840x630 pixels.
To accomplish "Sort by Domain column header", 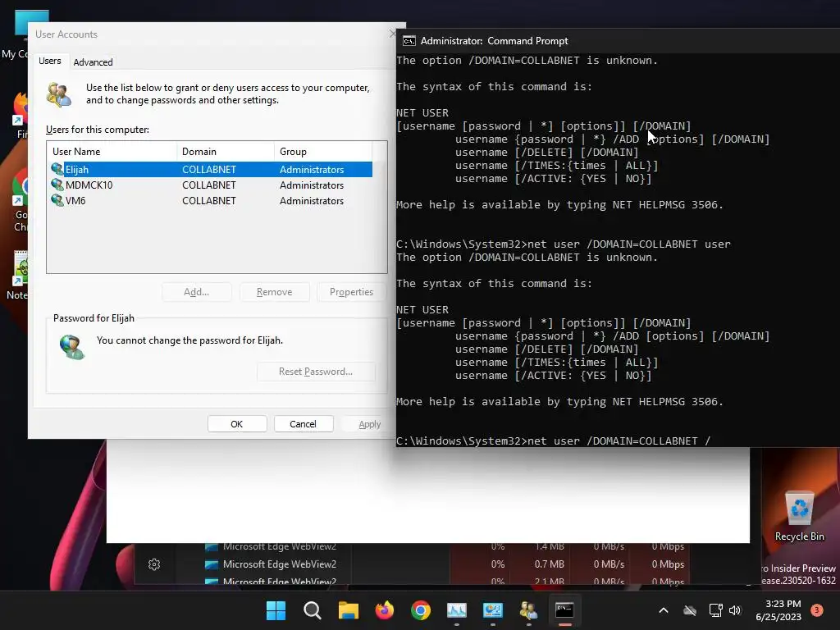I will tap(226, 152).
